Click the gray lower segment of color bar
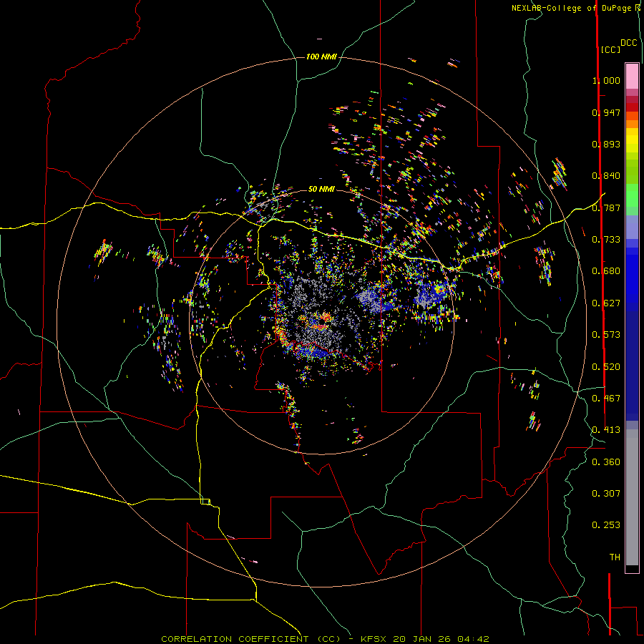The height and width of the screenshot is (644, 644). [632, 497]
